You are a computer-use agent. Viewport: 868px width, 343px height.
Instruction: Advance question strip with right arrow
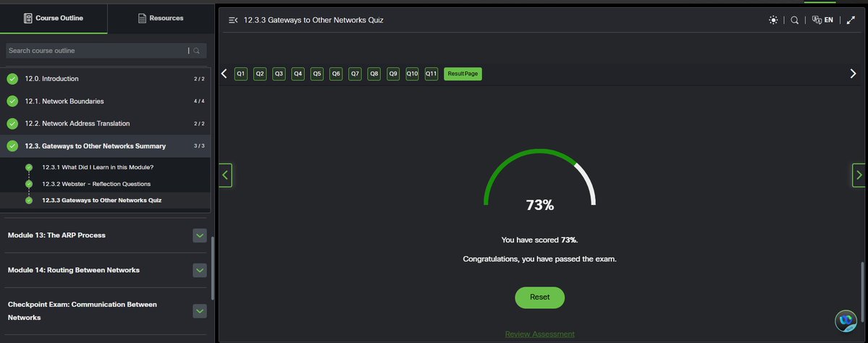click(x=853, y=74)
